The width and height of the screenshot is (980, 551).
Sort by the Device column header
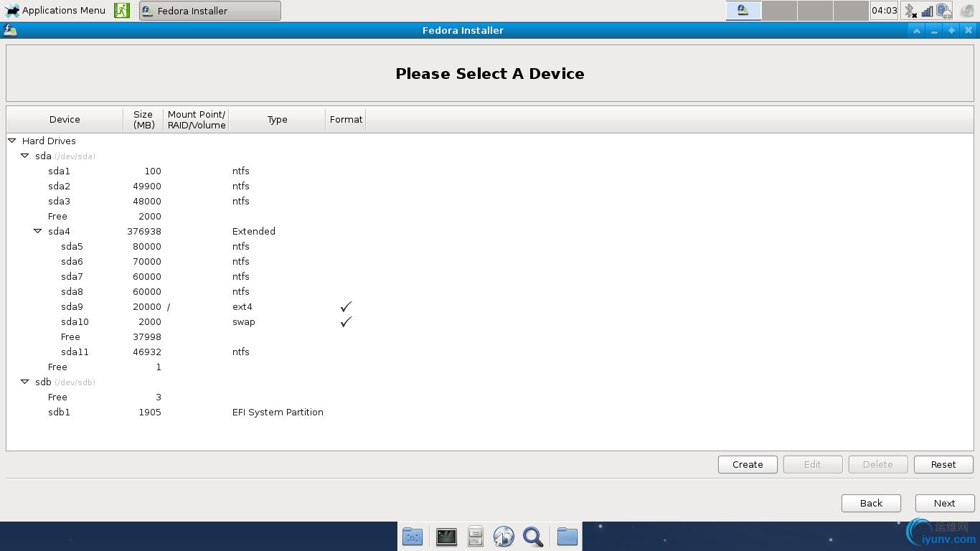65,120
